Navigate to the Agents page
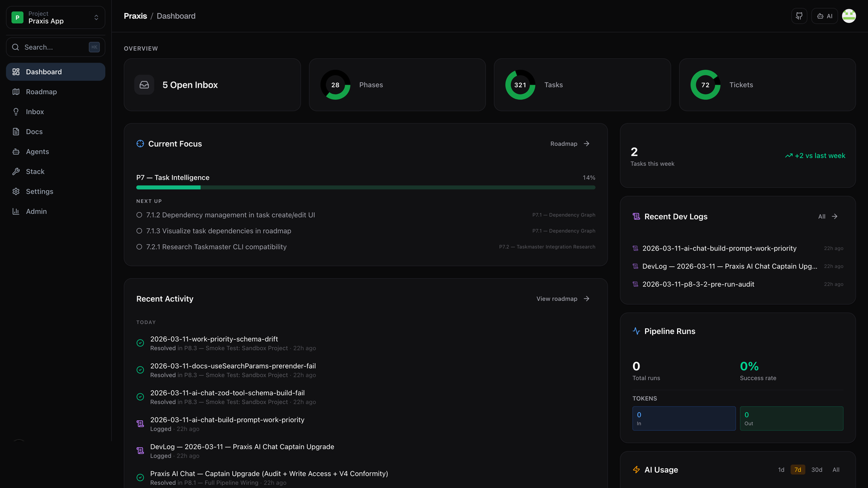 click(x=37, y=151)
